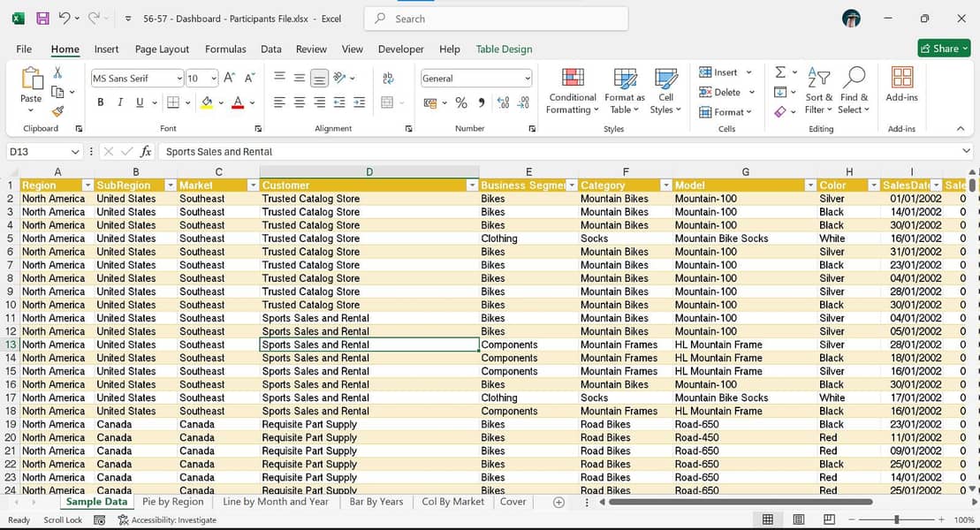Open Customer column filter dropdown
The image size is (980, 530).
click(x=472, y=185)
